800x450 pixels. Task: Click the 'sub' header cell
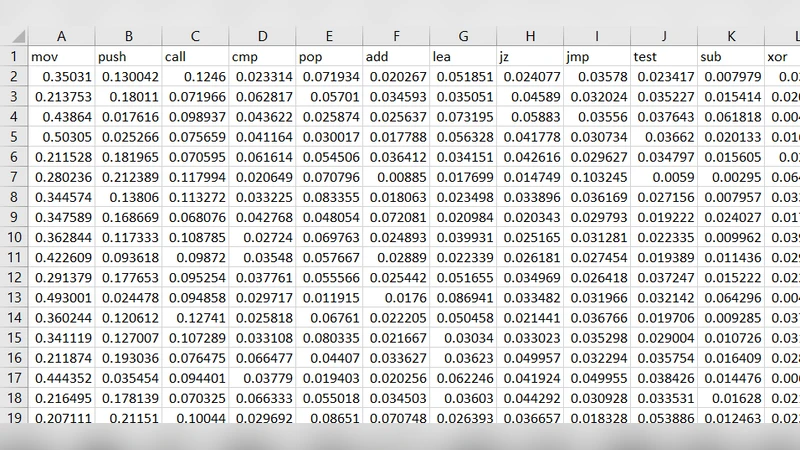point(731,56)
